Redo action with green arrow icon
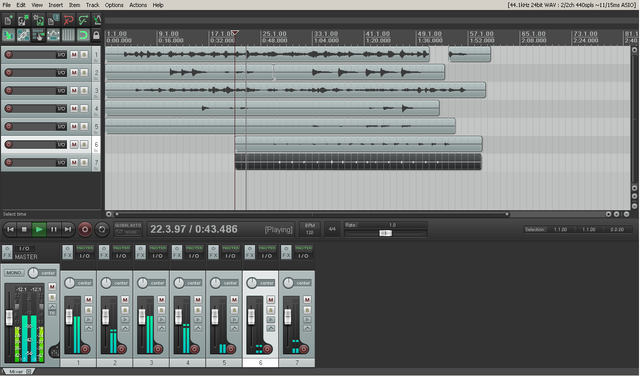Image resolution: width=640 pixels, height=376 pixels. [x=83, y=20]
